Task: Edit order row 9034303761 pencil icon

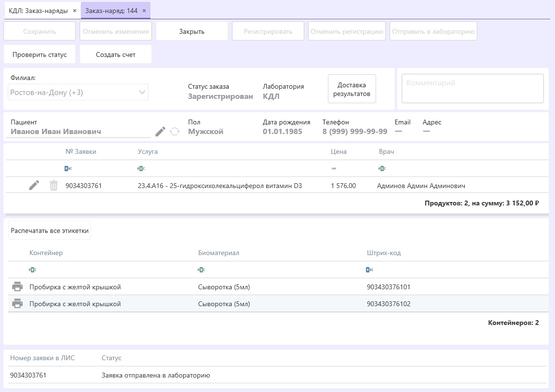Action: pos(34,185)
